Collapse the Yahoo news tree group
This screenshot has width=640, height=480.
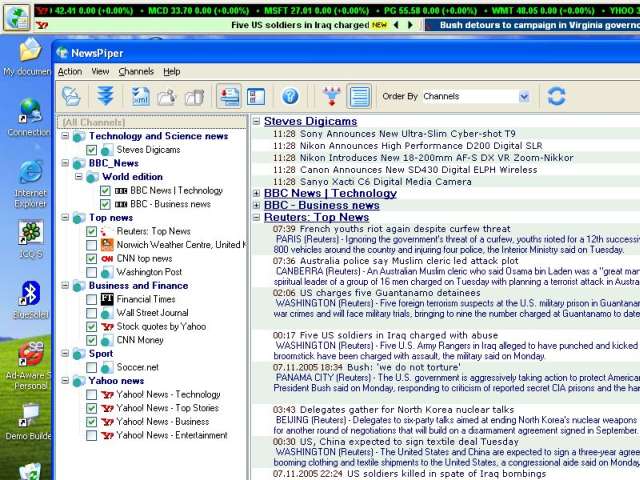click(x=65, y=381)
